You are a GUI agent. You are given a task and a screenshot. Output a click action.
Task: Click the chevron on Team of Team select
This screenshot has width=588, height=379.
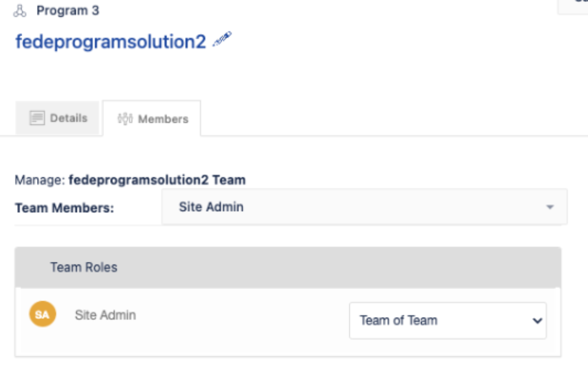point(537,321)
